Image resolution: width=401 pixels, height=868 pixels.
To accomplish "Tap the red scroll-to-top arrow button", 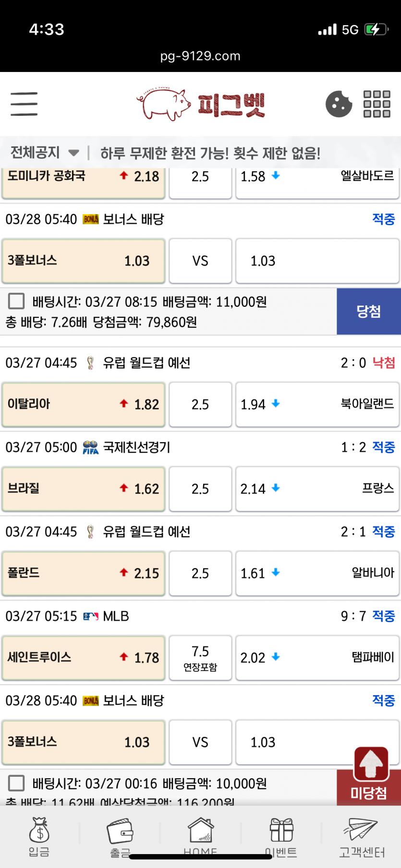I will pyautogui.click(x=371, y=764).
